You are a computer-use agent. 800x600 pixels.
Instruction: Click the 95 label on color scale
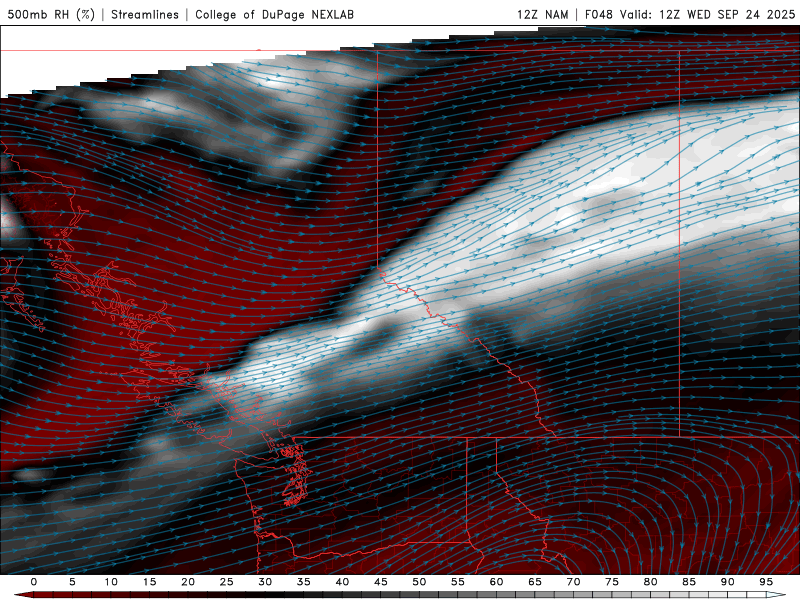[x=766, y=582]
